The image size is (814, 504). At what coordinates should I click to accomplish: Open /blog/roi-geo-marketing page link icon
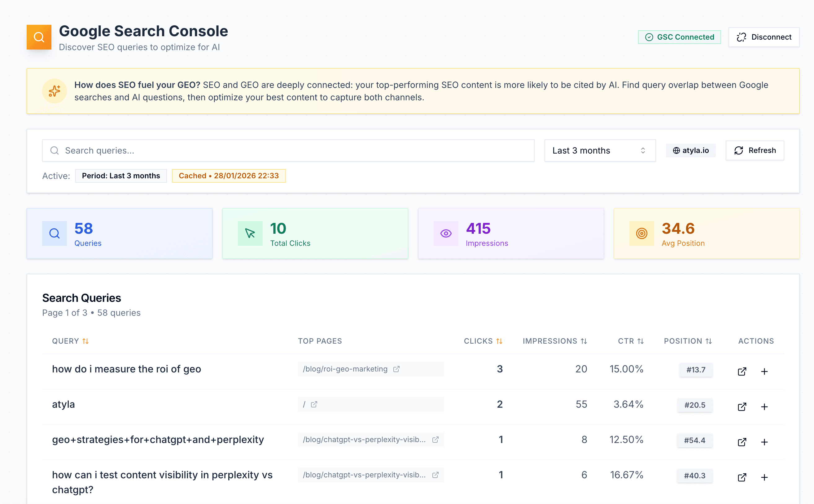[x=396, y=369]
